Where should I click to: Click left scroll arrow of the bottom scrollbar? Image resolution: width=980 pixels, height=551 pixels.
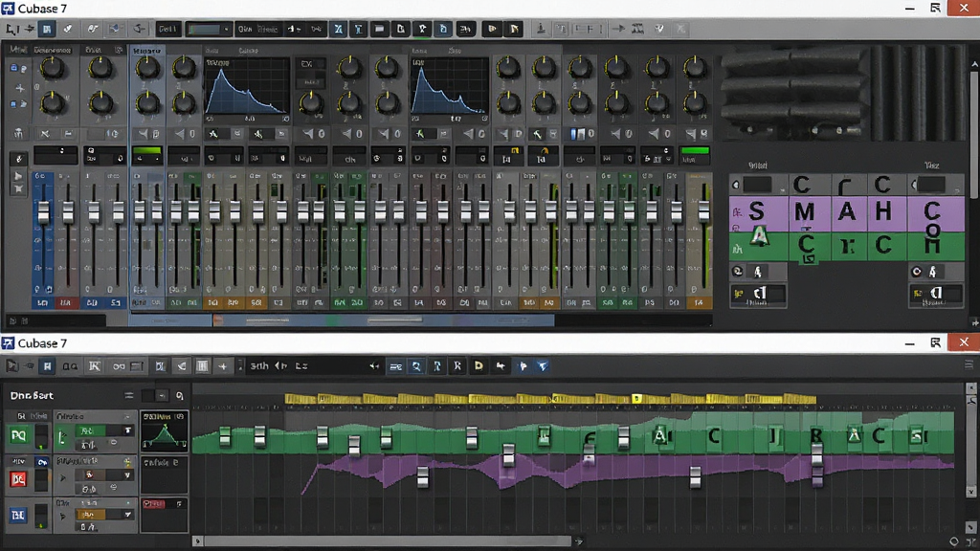point(198,541)
